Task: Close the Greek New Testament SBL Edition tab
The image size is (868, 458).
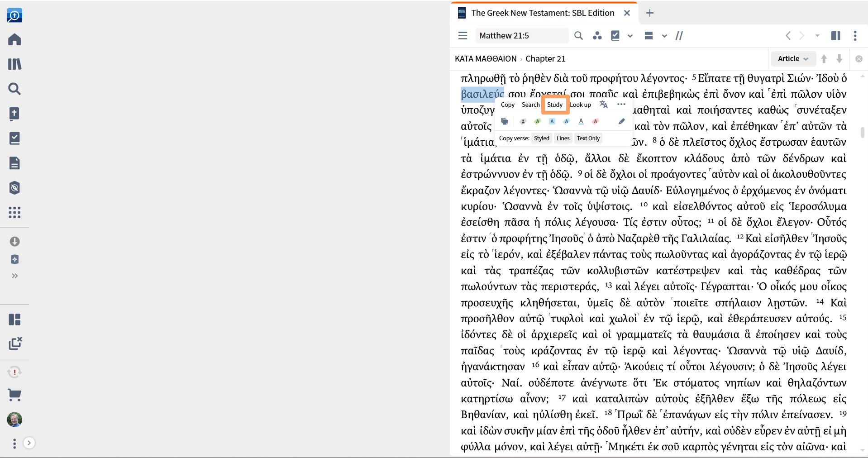Action: point(627,13)
